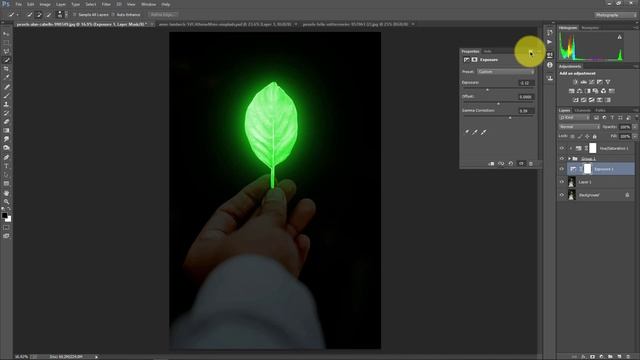Click the histogram cached data warning triangle
Image resolution: width=640 pixels, height=360 pixels.
tap(620, 37)
